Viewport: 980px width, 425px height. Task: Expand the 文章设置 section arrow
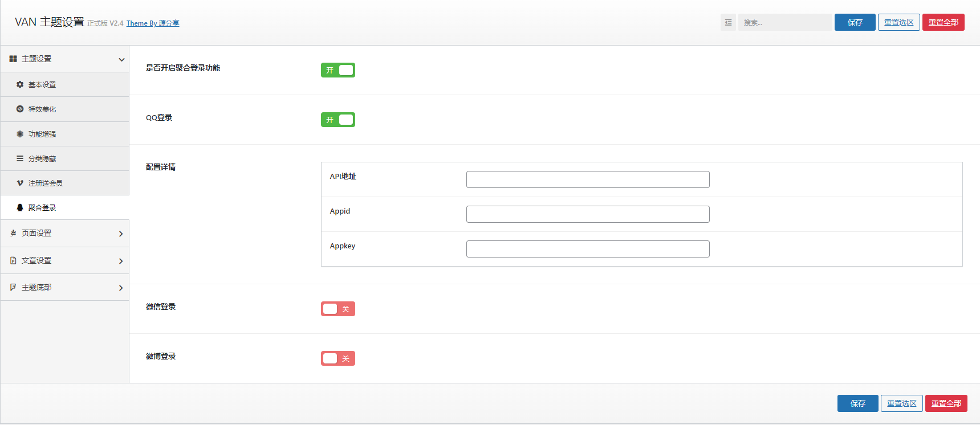[121, 261]
